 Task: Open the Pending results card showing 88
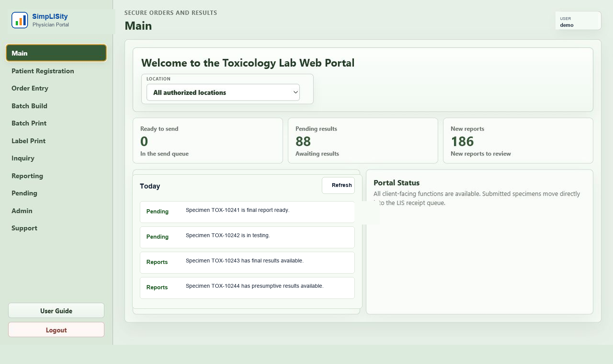pyautogui.click(x=363, y=141)
